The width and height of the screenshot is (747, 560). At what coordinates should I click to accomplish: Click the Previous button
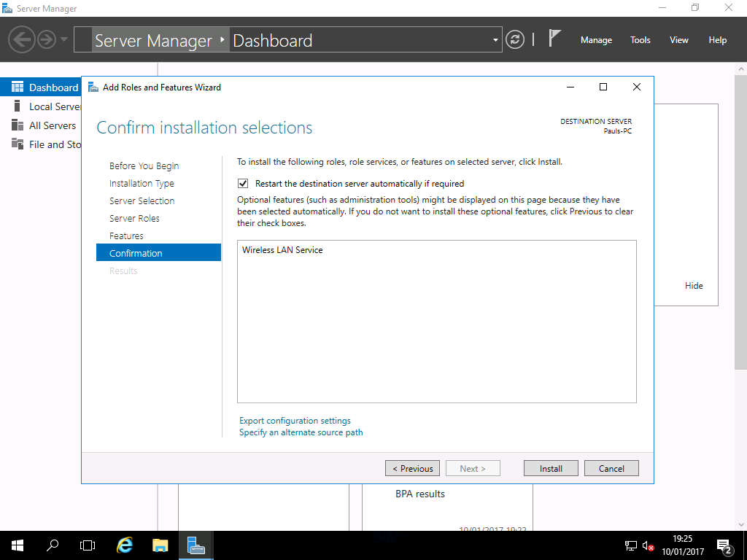pos(413,468)
